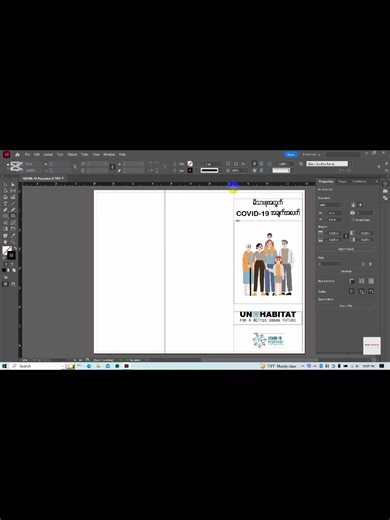
Task: Select the Direct Selection tool
Action: [13, 185]
